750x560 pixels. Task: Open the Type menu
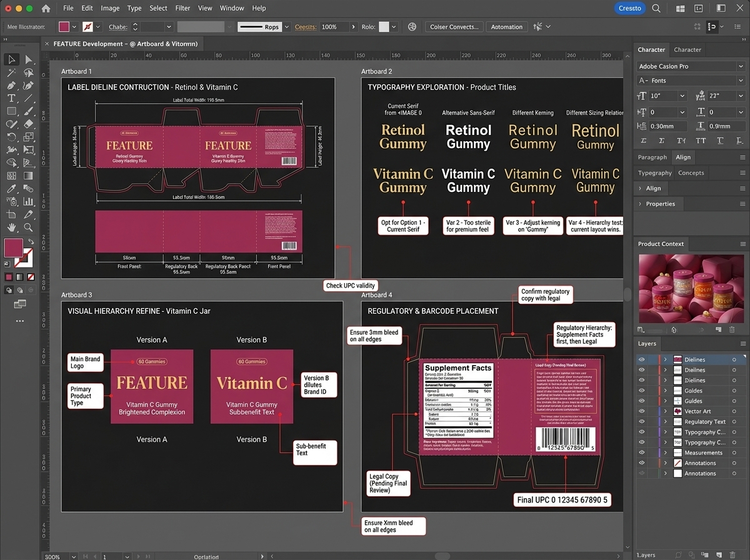[x=134, y=8]
